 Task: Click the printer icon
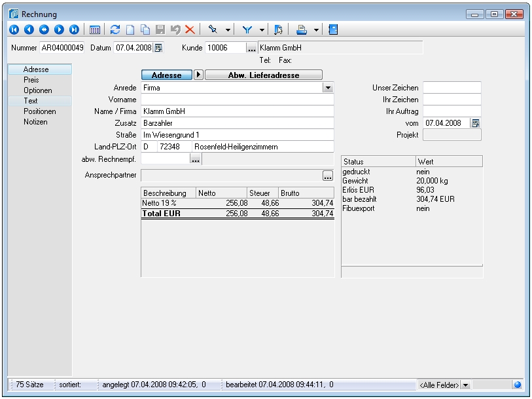(x=302, y=29)
